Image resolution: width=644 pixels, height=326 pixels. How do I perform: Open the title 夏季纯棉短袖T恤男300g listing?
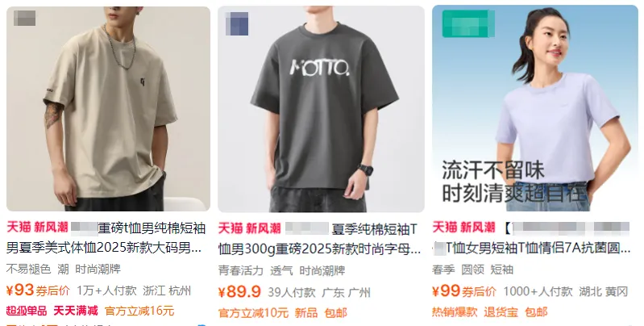[319, 239]
